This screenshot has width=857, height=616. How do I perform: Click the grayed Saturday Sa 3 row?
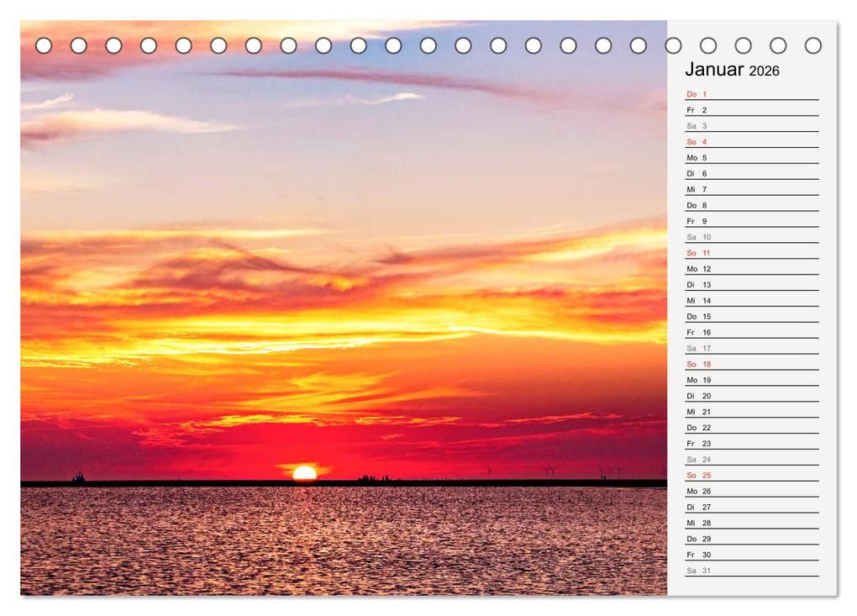click(697, 125)
